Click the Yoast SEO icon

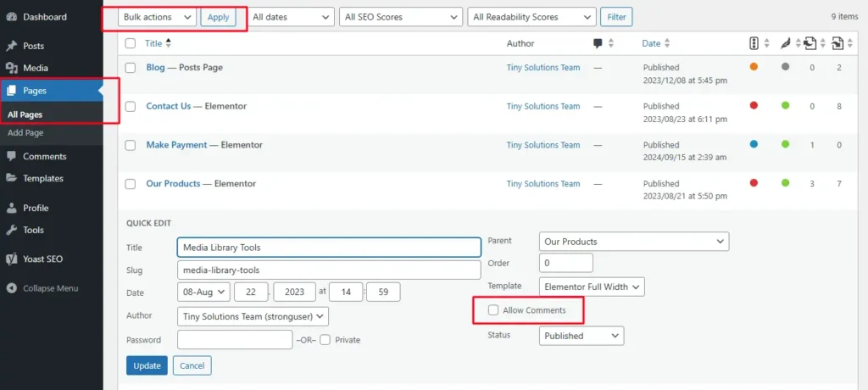[x=12, y=259]
